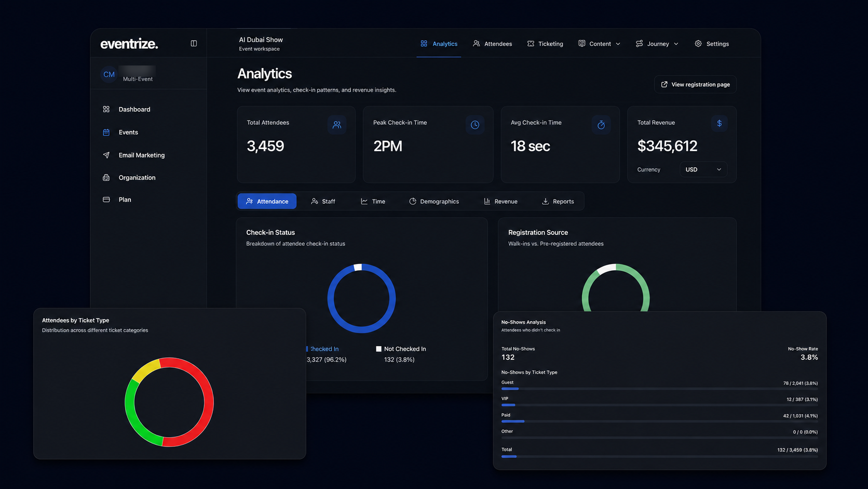The image size is (868, 489).
Task: Expand the Content menu
Action: [x=599, y=44]
